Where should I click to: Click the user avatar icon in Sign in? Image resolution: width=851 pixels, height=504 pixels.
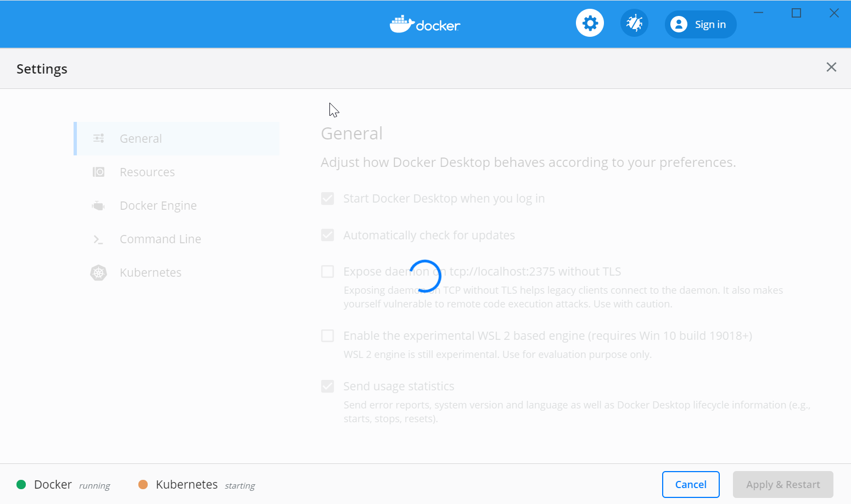click(x=679, y=24)
